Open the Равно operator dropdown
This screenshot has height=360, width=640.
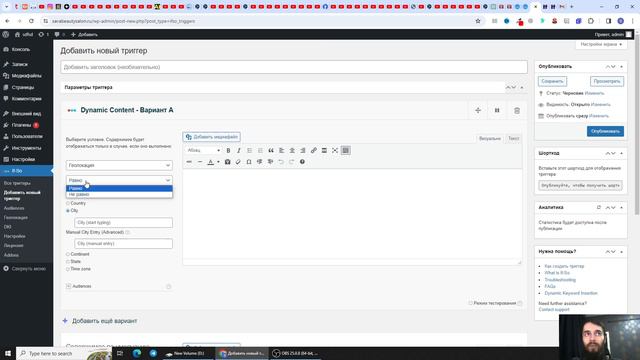[119, 180]
